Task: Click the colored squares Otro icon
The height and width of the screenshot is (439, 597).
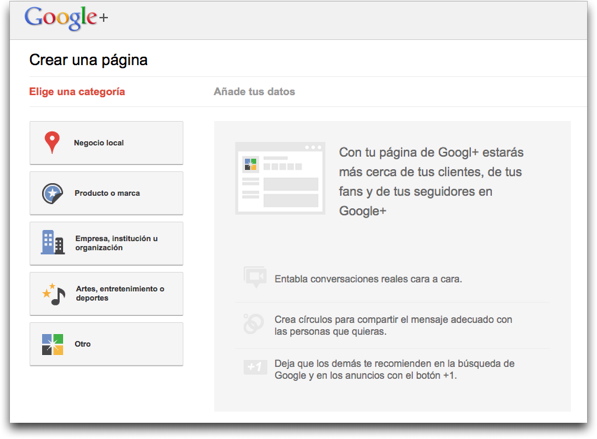Action: [52, 344]
